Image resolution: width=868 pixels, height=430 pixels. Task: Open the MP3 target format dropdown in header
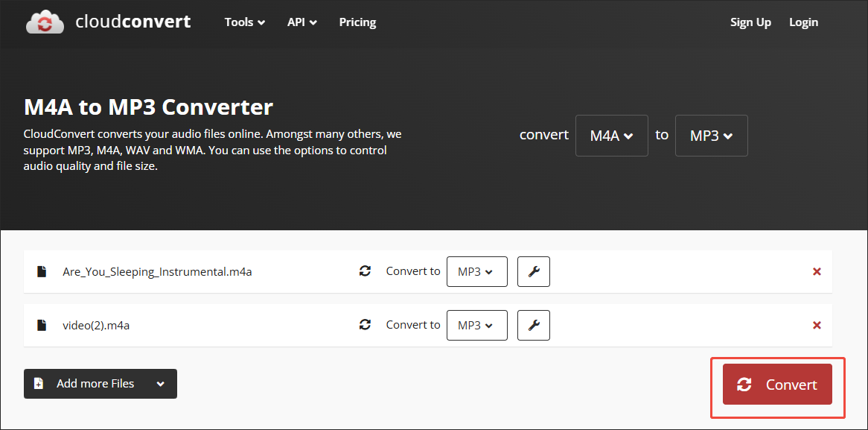click(712, 136)
